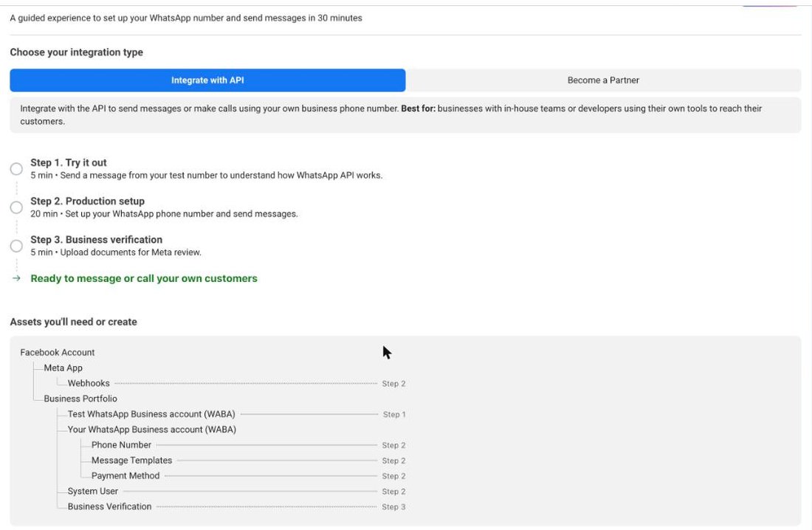Viewport: 812px width, 530px height.
Task: Open Step 2. Production setup heading
Action: coord(88,201)
